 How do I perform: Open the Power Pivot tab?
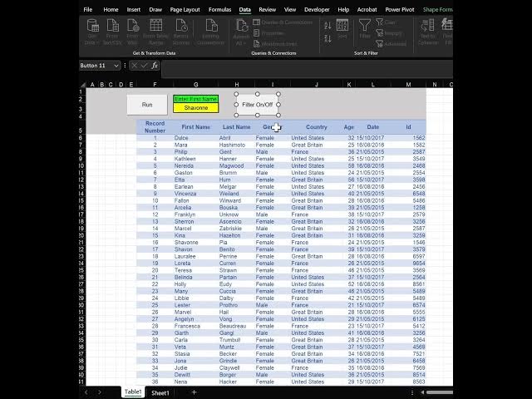400,9
